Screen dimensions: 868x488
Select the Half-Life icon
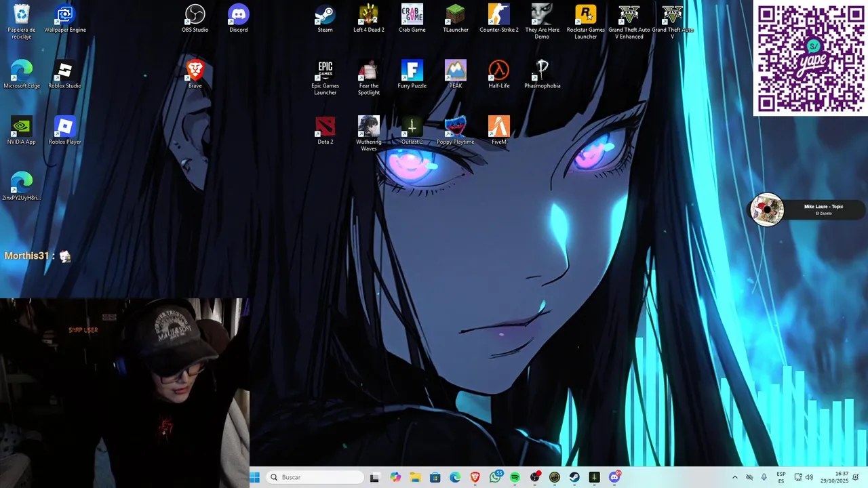(x=499, y=75)
